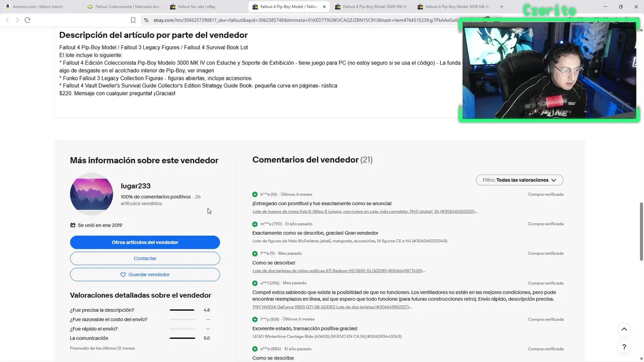644x362 pixels.
Task: Click the Guardar vendedor button
Action: point(145,275)
